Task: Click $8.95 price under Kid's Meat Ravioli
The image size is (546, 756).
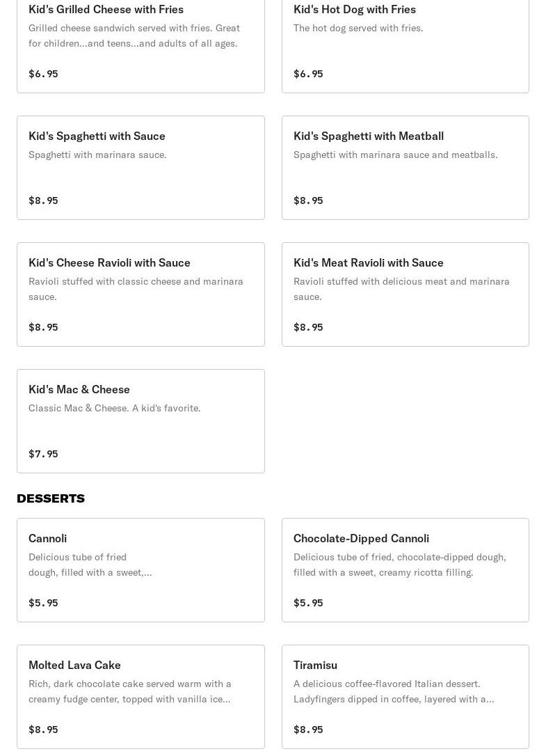Action: coord(308,327)
